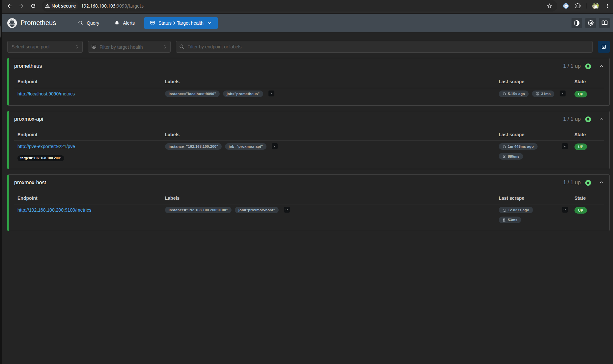Expand labels for the prometheus target
Viewport: 613px width, 364px height.
pyautogui.click(x=271, y=93)
